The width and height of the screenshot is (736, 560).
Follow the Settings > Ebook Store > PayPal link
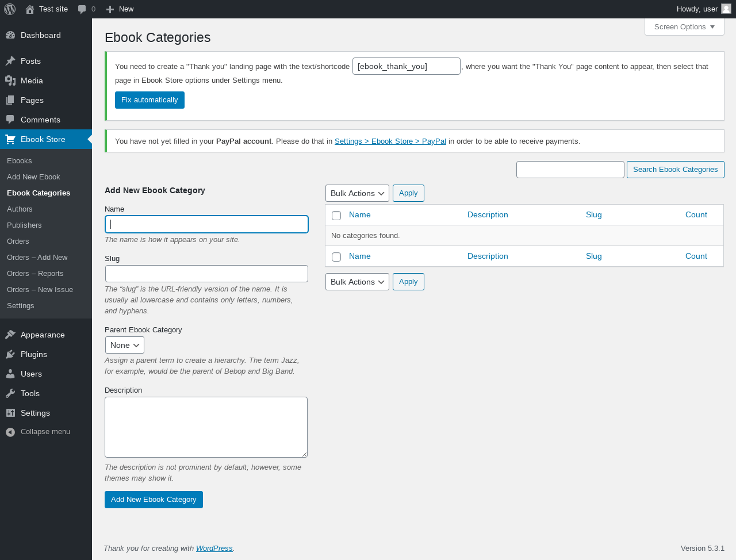point(390,141)
